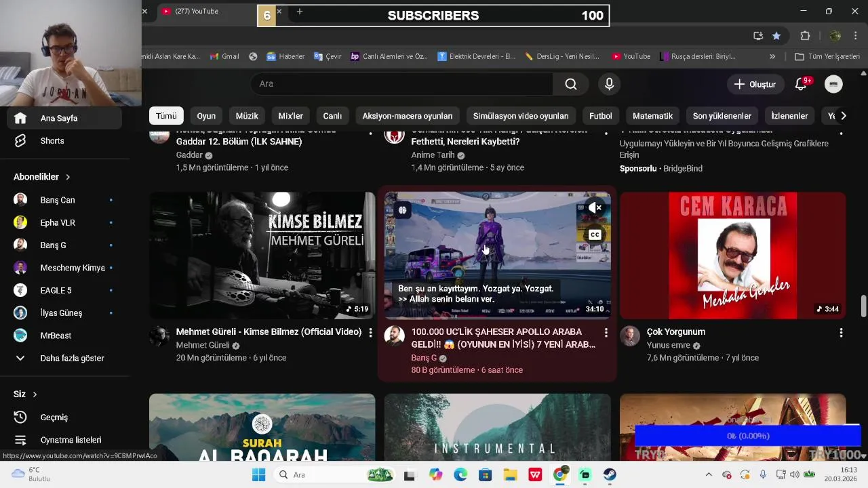Viewport: 868px width, 488px height.
Task: Open the Barış G channel avatar under the video
Action: pyautogui.click(x=394, y=335)
